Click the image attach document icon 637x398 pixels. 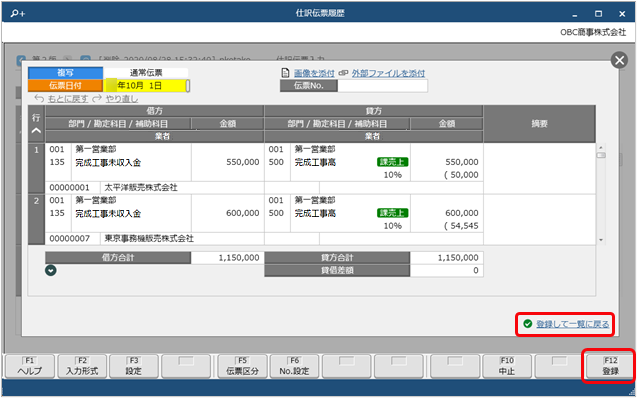click(286, 73)
